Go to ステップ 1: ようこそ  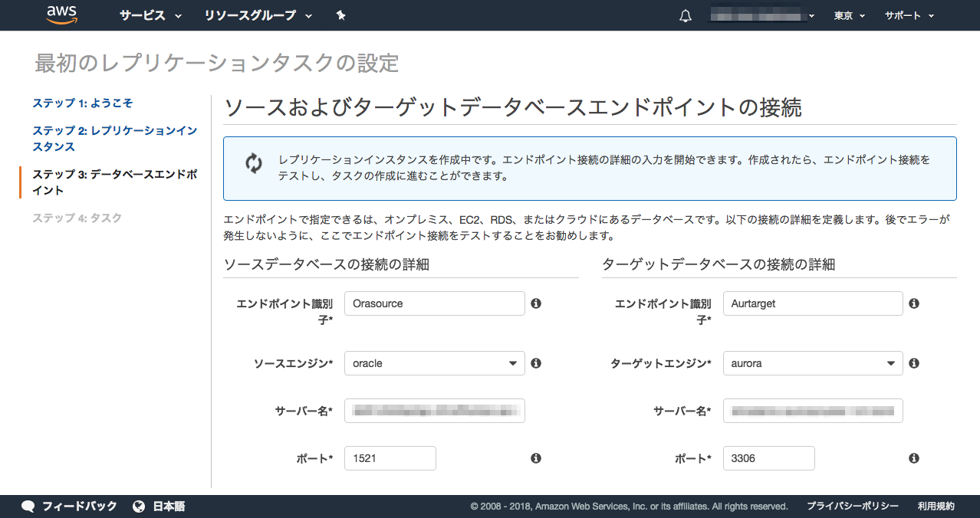tap(83, 103)
